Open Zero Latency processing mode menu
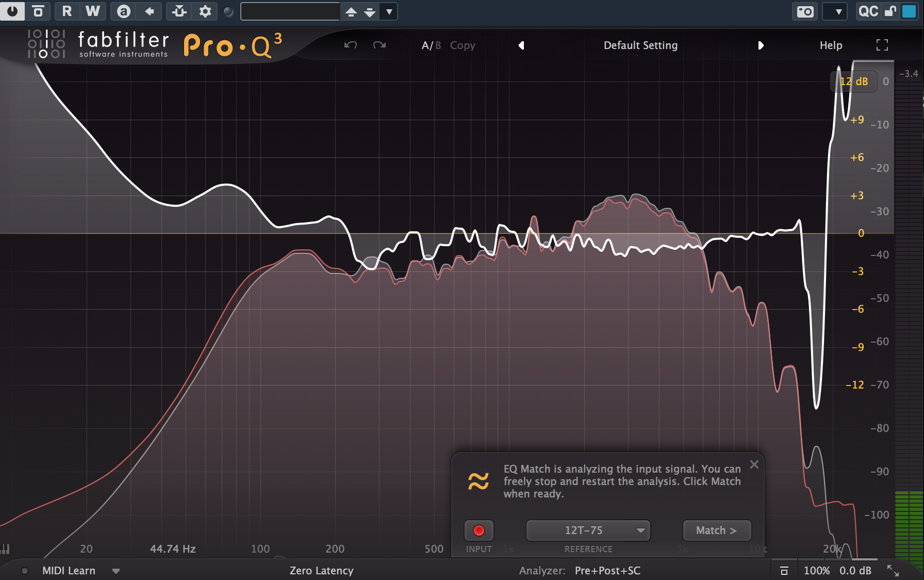The image size is (924, 580). [x=321, y=571]
